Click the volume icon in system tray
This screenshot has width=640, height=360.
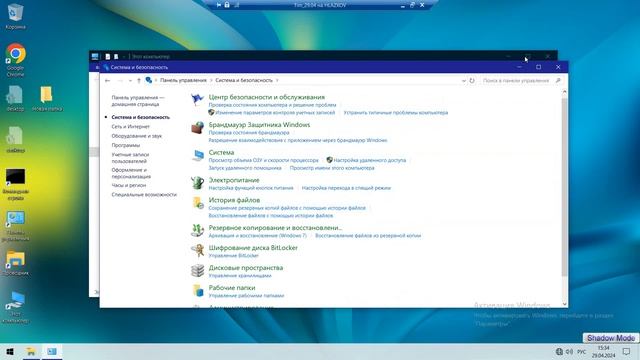pyautogui.click(x=569, y=351)
